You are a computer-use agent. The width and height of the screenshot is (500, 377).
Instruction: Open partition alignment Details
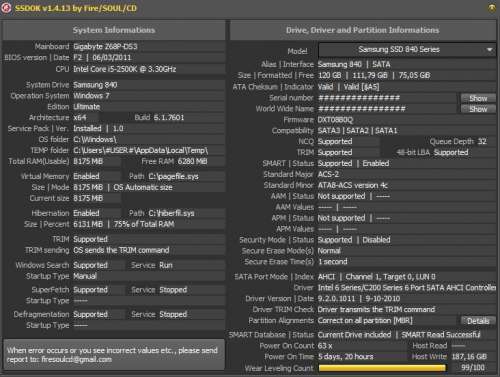[478, 321]
